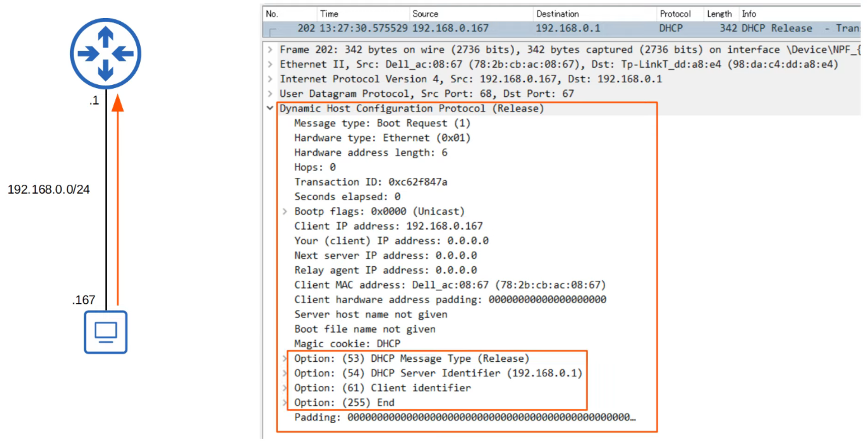868x441 pixels.
Task: Expand Option 53 DHCP Message Type
Action: [x=285, y=358]
